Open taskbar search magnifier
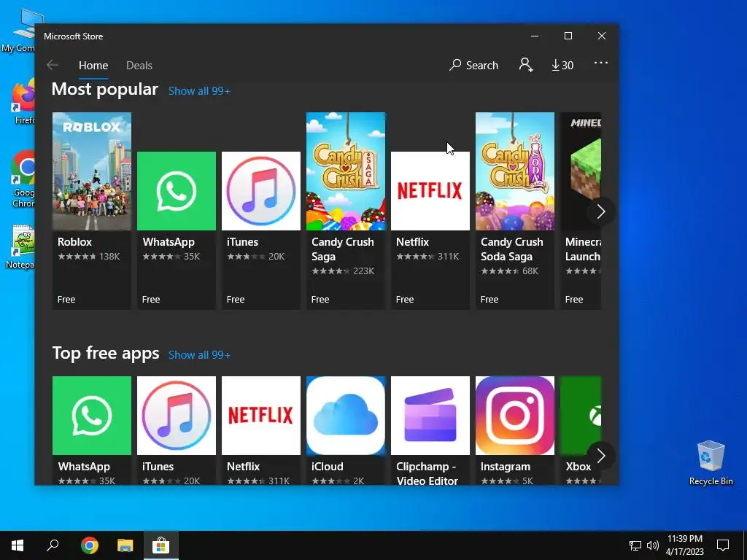Screen dimensions: 747x560 coord(53,545)
